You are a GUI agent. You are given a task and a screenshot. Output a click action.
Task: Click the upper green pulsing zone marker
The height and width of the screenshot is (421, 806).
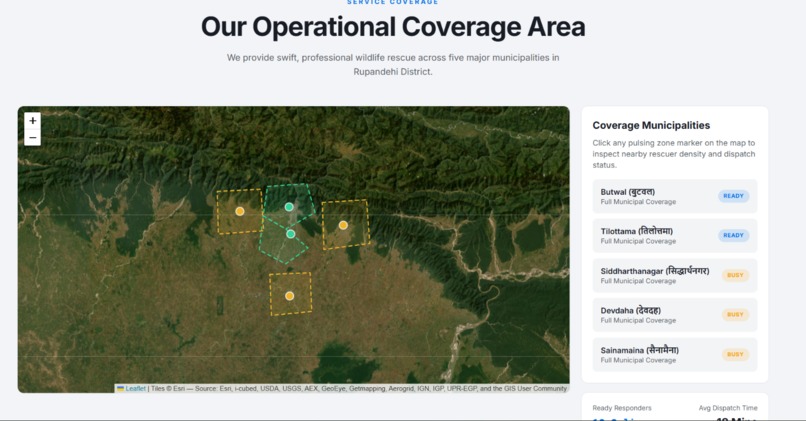[289, 207]
